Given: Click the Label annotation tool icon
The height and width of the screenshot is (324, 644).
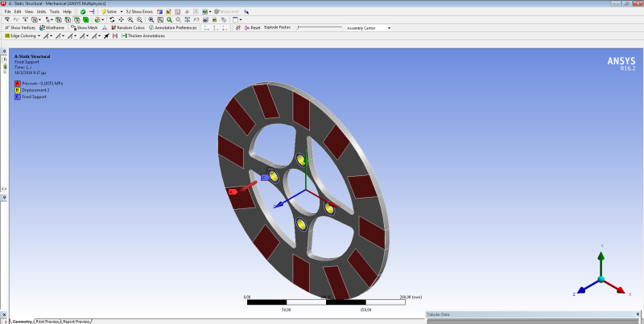Looking at the screenshot, I should click(x=7, y=19).
